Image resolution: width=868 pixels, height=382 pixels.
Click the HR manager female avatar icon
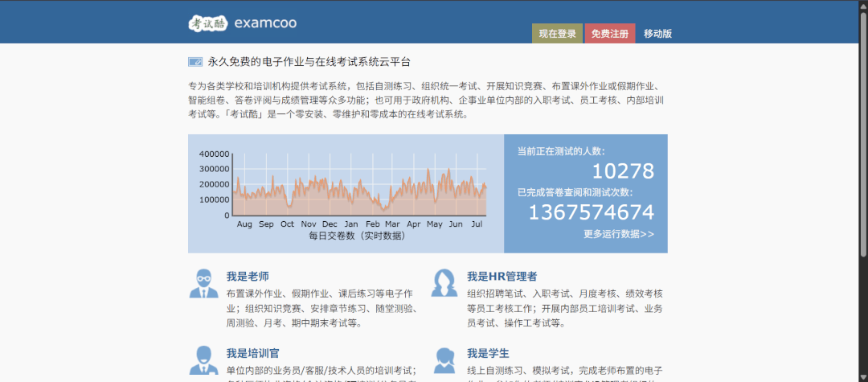coord(446,283)
